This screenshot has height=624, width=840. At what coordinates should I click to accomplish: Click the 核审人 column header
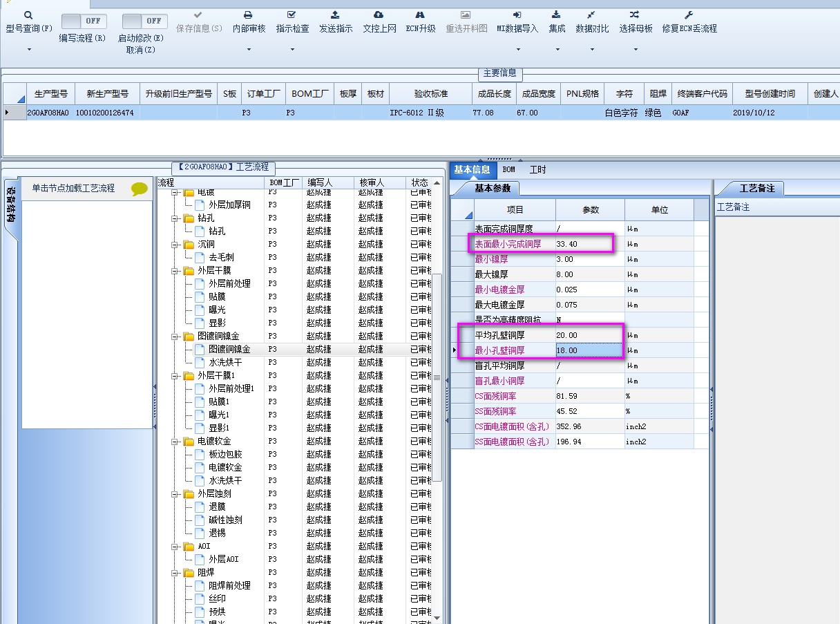[380, 182]
